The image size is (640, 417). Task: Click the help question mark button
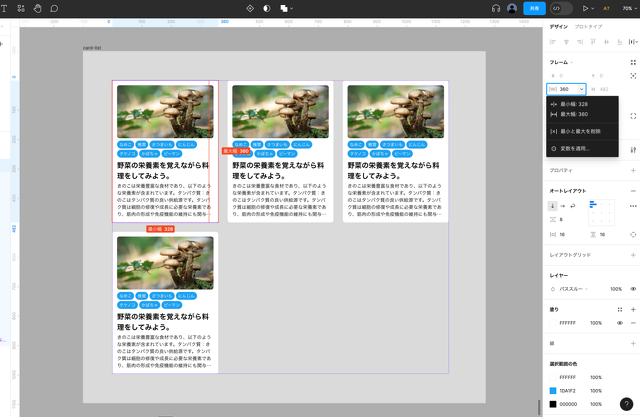tap(627, 404)
